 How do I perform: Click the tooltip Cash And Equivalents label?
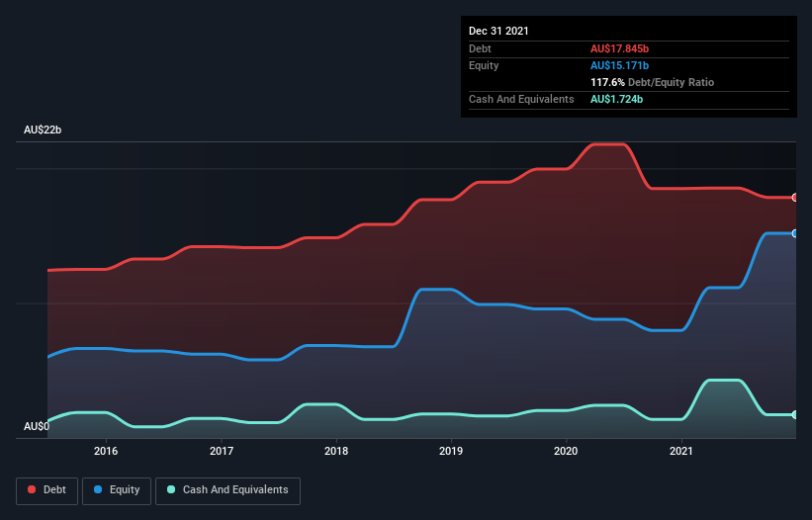(x=521, y=99)
